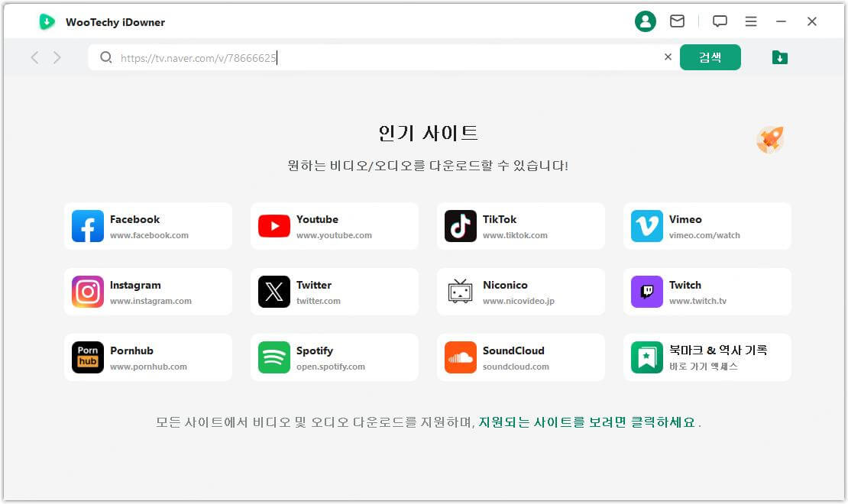Open the hamburger settings menu
Image resolution: width=848 pixels, height=504 pixels.
point(751,22)
